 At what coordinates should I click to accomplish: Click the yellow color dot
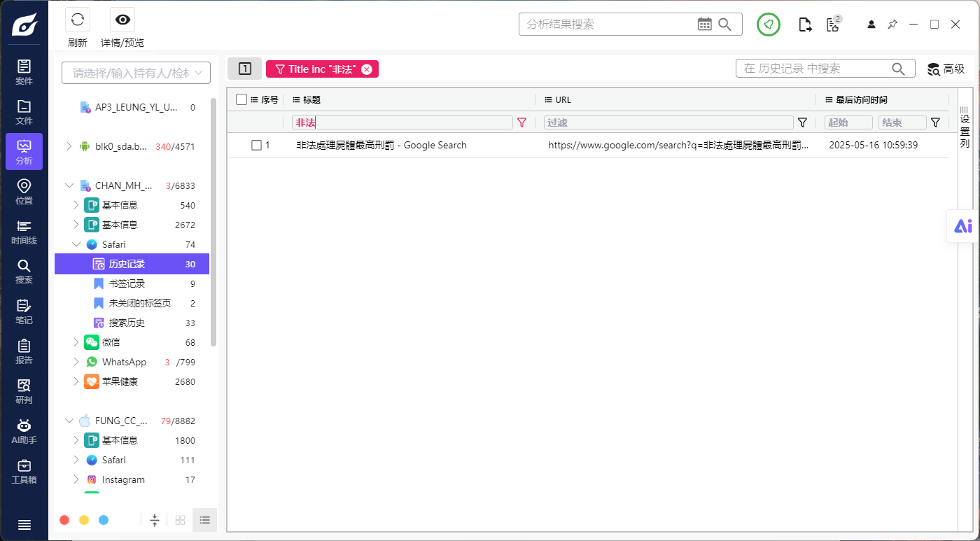point(84,520)
